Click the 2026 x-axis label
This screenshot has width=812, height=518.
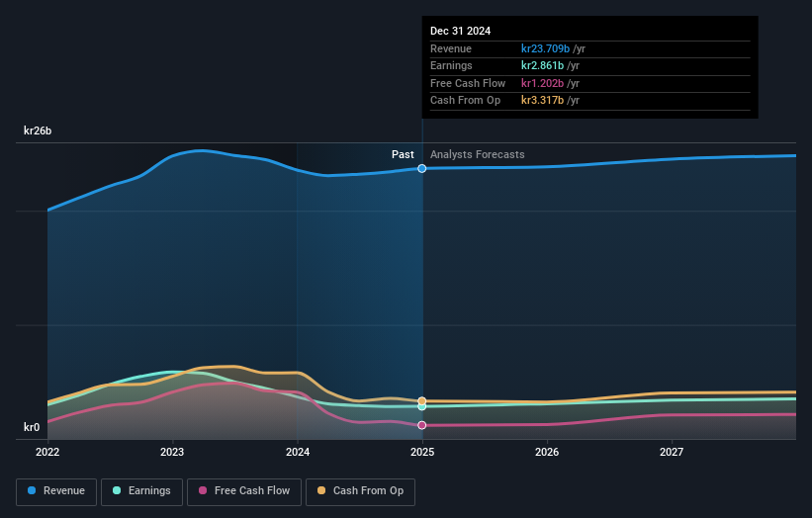pos(547,452)
